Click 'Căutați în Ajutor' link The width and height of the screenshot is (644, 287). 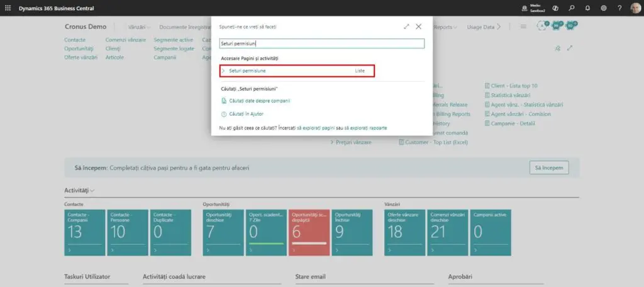tap(246, 114)
